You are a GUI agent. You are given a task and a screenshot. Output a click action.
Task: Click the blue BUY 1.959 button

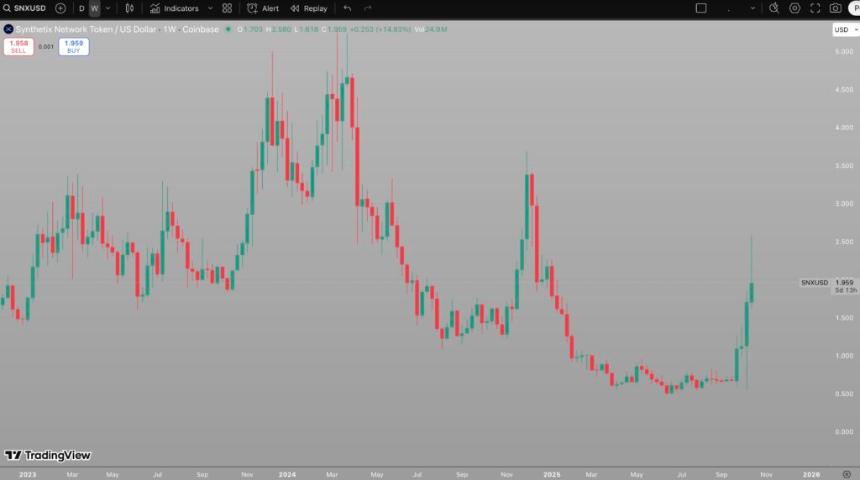tap(73, 46)
